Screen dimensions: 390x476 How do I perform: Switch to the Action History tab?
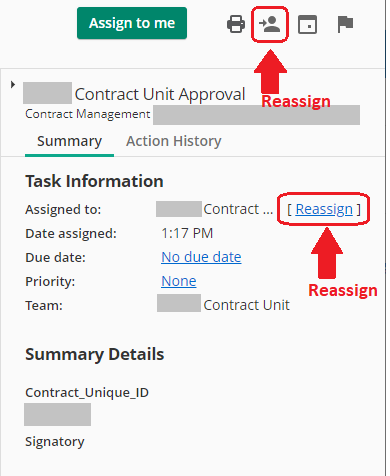coord(174,141)
